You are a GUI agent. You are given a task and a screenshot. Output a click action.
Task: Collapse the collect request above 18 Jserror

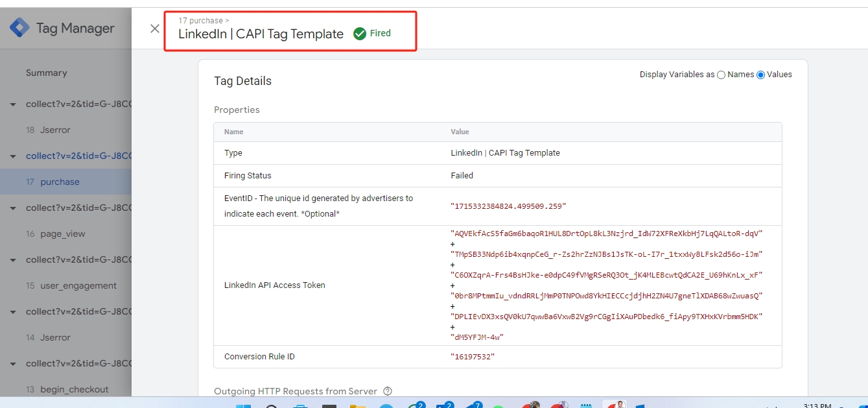13,104
